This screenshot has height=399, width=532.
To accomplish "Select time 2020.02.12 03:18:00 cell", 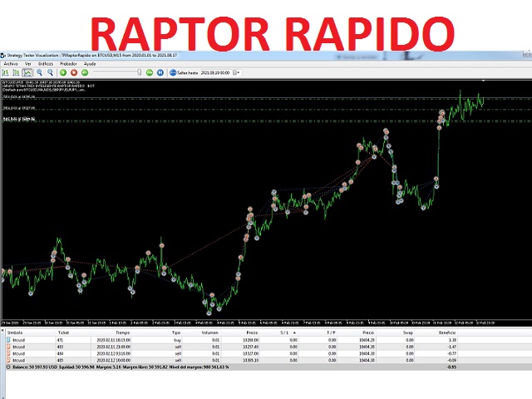I will (113, 353).
